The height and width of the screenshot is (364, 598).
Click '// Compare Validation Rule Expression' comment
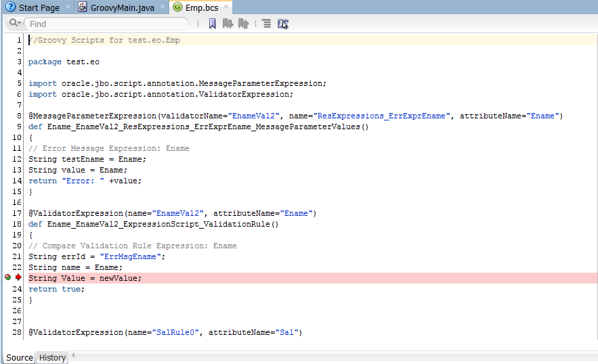coord(132,246)
